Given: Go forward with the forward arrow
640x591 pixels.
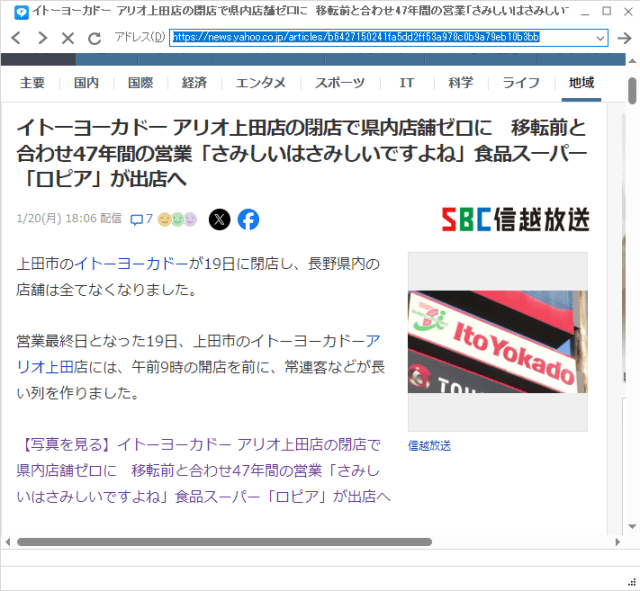Looking at the screenshot, I should pos(42,38).
